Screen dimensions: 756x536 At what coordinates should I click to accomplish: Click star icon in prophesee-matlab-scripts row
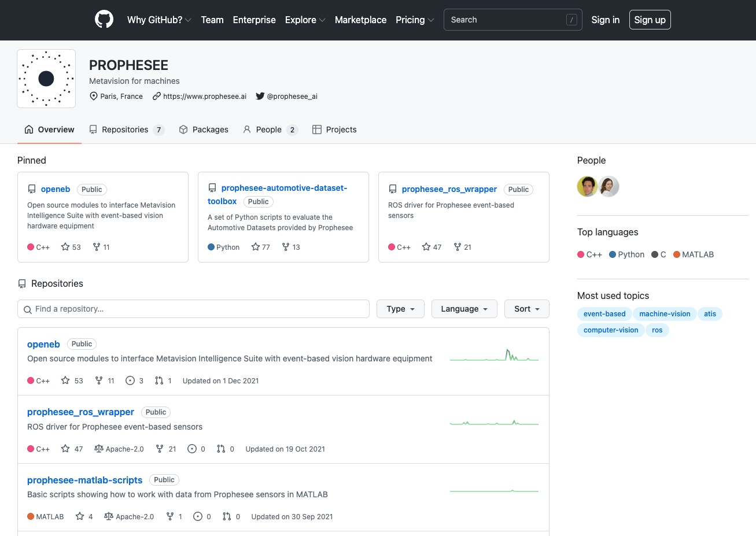[x=80, y=516]
